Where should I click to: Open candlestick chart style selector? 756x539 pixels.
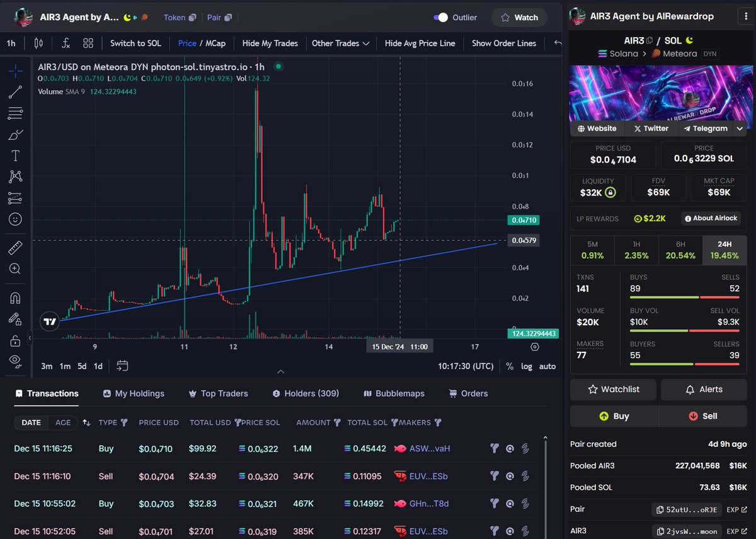point(38,43)
